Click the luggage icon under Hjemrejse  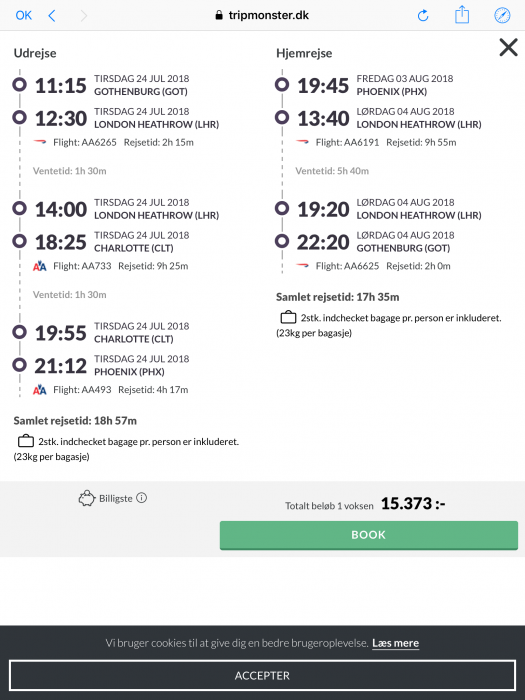(x=288, y=317)
